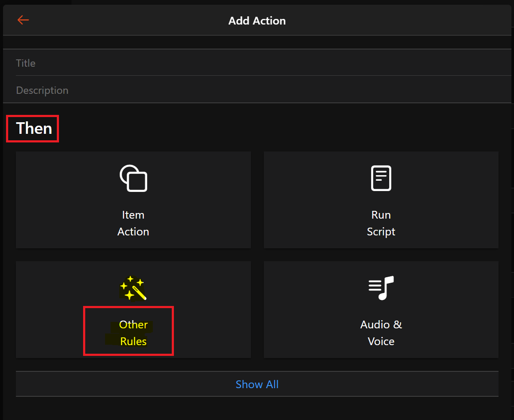Click the "Then" section heading
The height and width of the screenshot is (420, 514).
coord(34,128)
